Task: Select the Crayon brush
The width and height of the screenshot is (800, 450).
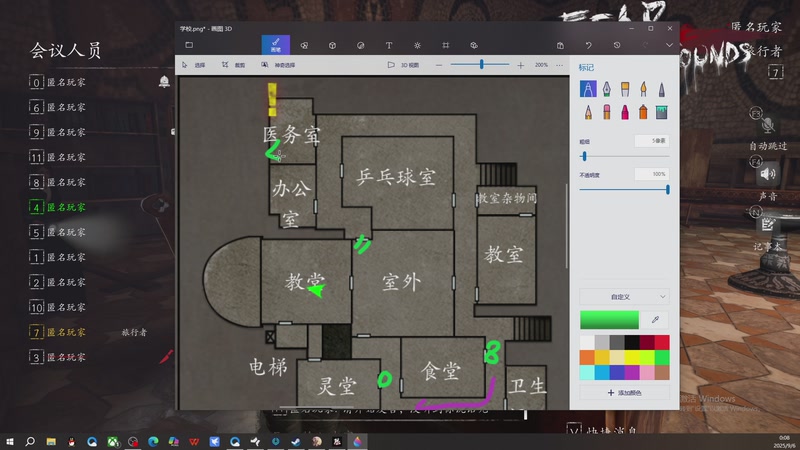Action: 625,112
